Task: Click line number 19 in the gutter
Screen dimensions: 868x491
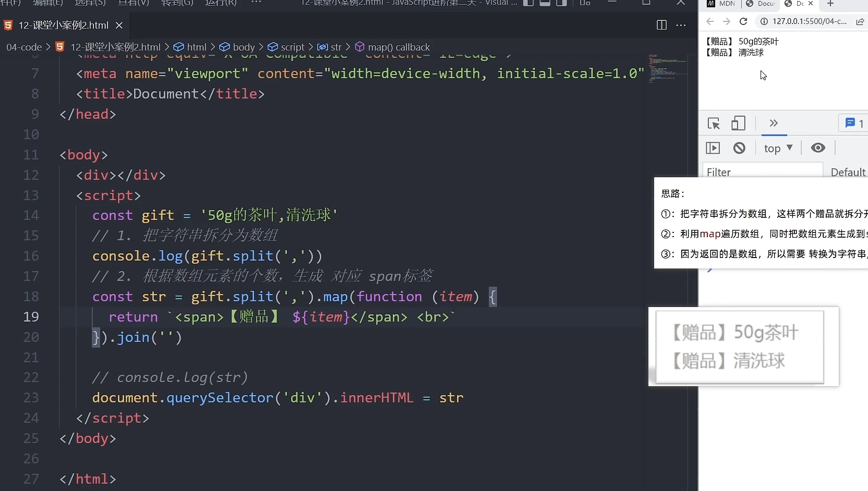Action: coord(31,317)
